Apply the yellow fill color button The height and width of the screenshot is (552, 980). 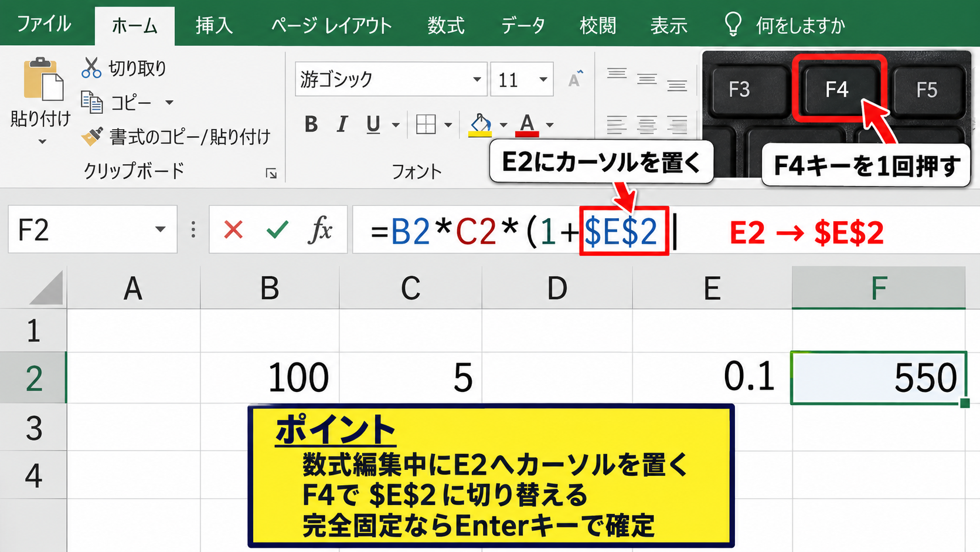click(480, 125)
